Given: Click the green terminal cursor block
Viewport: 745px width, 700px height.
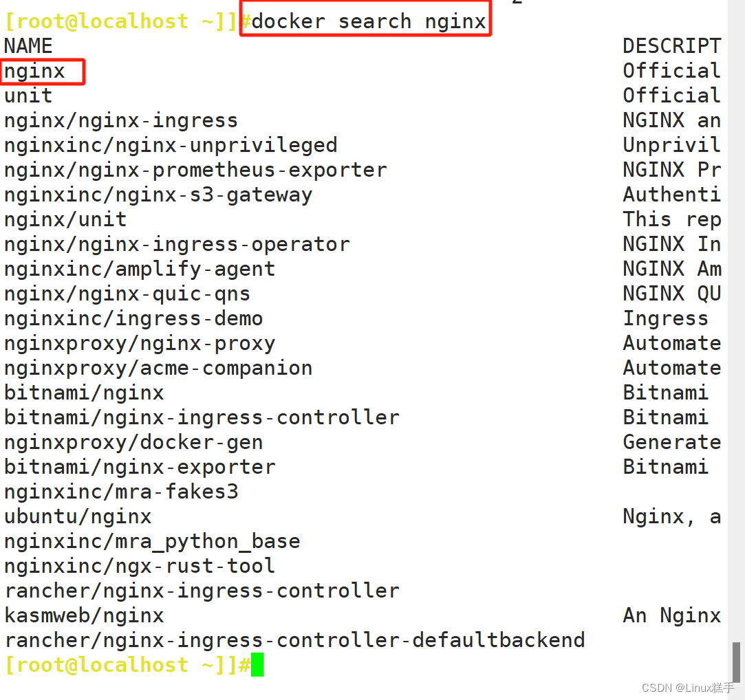Looking at the screenshot, I should (257, 664).
